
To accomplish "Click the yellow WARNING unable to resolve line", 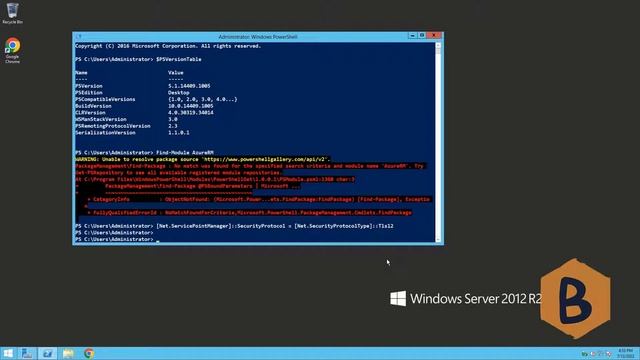I will click(203, 159).
